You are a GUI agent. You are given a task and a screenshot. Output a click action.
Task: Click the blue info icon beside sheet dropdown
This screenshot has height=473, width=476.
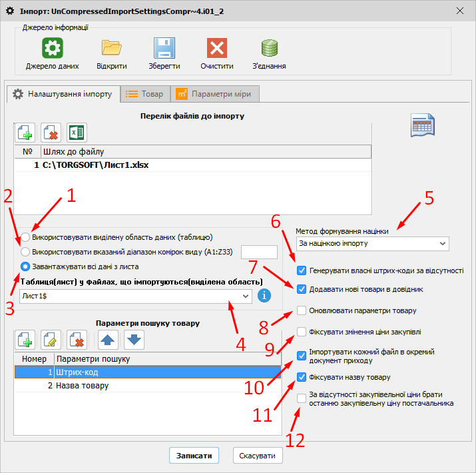(x=264, y=295)
